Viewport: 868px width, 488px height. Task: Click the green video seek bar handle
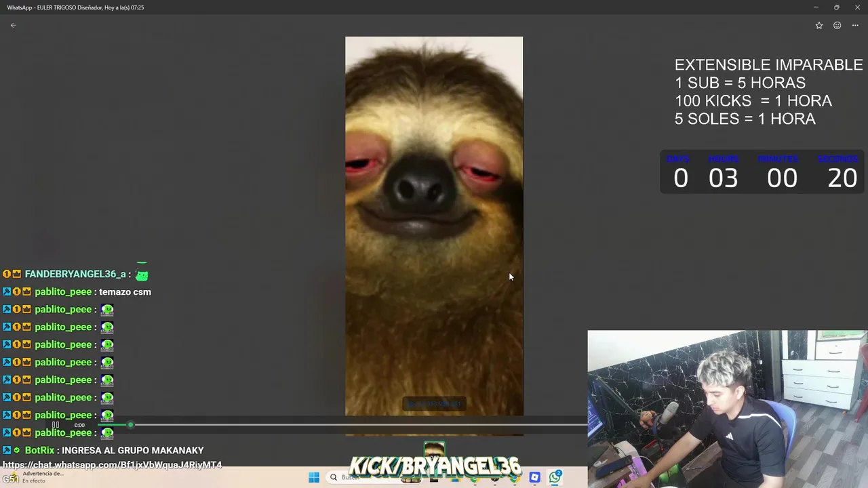point(130,425)
